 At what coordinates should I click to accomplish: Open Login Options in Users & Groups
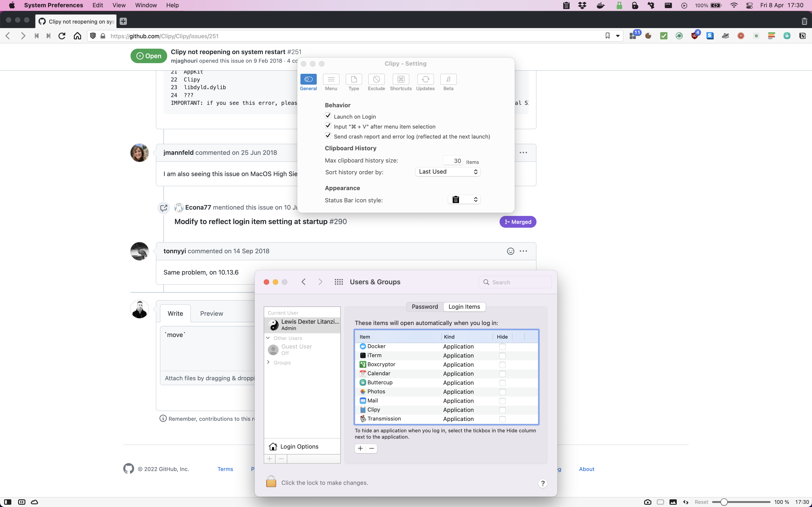[x=299, y=446]
